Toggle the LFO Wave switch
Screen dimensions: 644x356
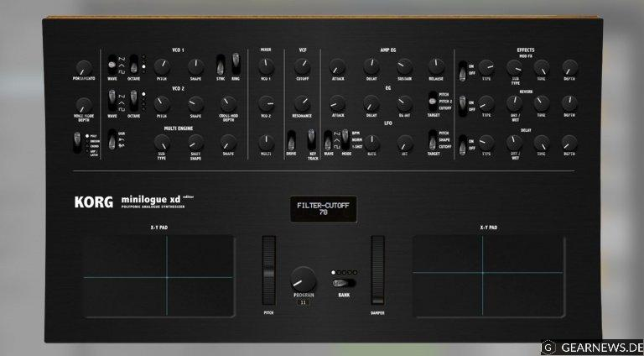(328, 141)
